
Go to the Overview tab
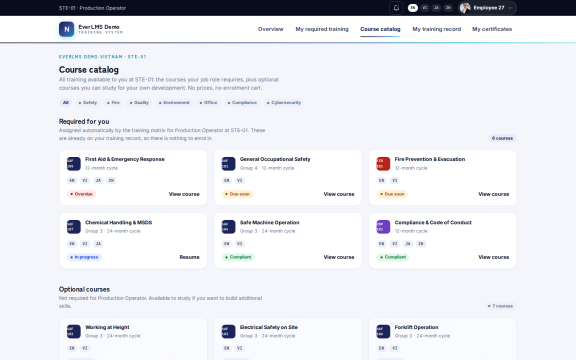tap(271, 29)
